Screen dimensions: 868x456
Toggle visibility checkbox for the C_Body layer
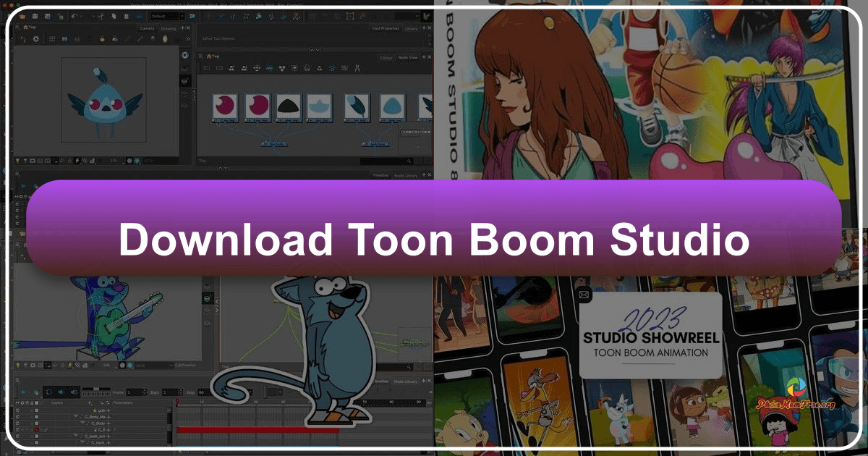[35, 423]
